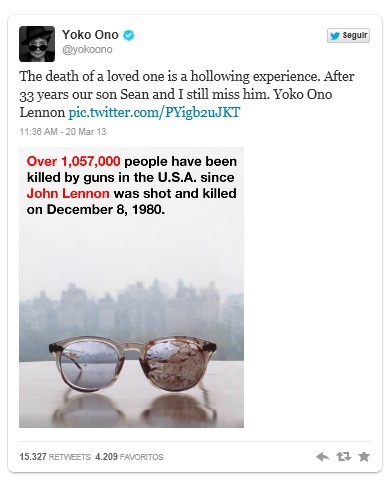
Task: Click the red Over 1,057,000 text
Action: pyautogui.click(x=73, y=161)
